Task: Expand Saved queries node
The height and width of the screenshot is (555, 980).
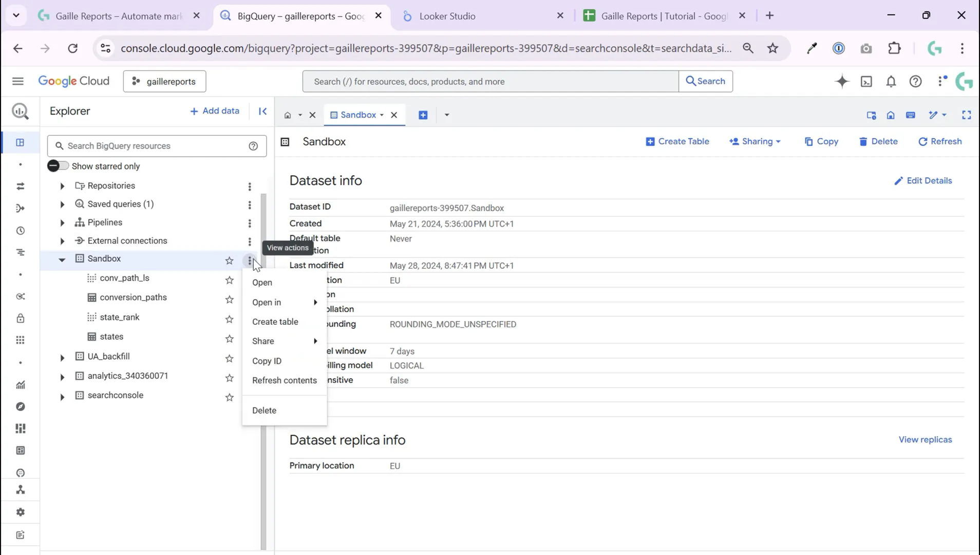Action: (62, 205)
